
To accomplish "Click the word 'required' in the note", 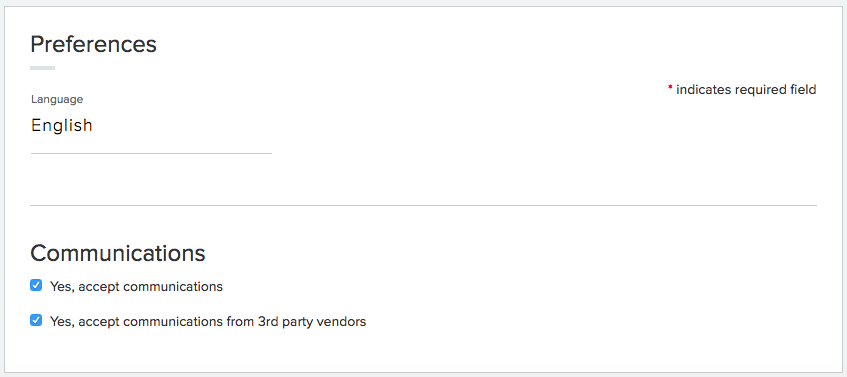I will coord(755,90).
